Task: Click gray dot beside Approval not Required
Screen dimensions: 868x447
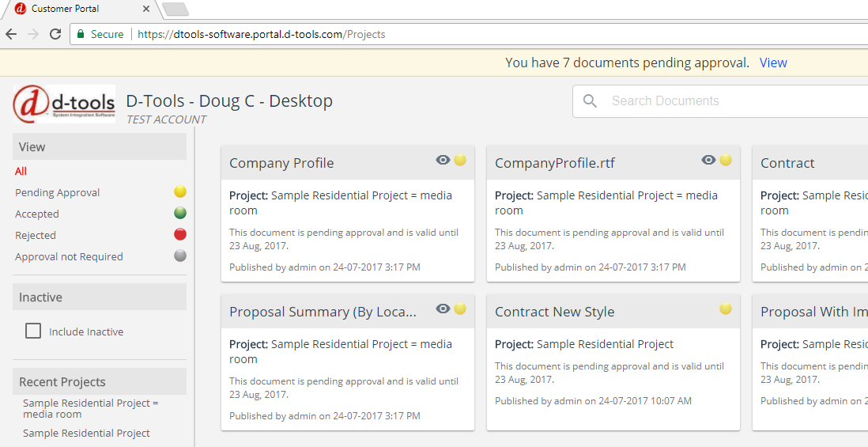Action: [x=180, y=256]
